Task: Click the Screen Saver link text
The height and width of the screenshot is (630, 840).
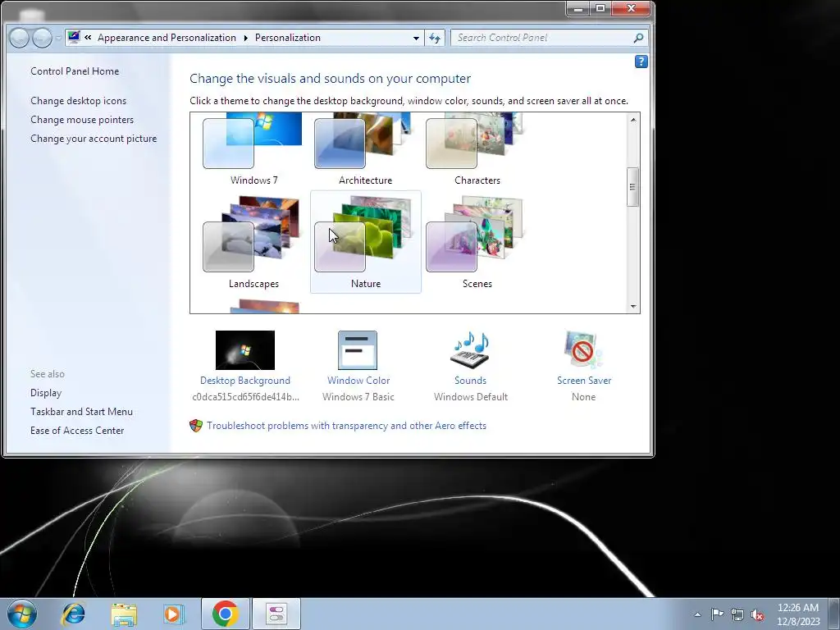Action: coord(584,381)
